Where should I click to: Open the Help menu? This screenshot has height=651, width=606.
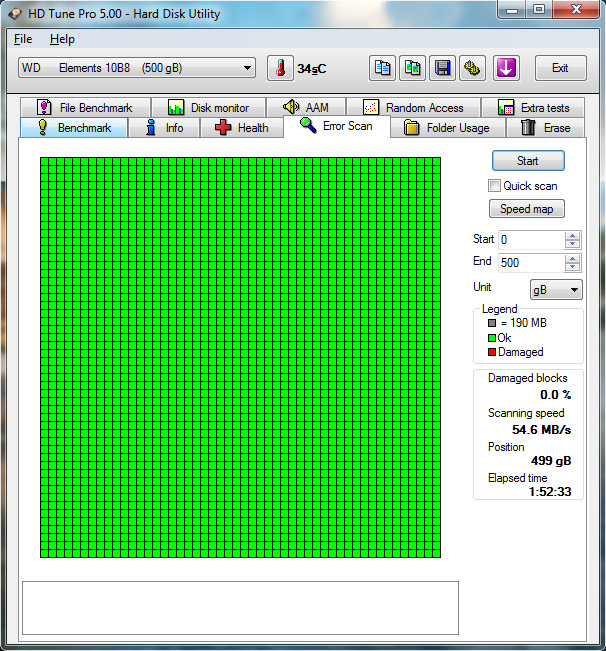62,39
